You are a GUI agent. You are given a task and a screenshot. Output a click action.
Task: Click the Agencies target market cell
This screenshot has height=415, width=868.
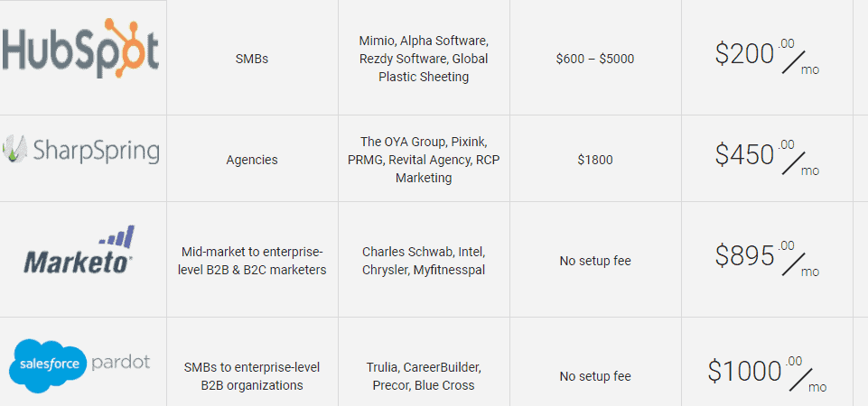click(x=252, y=160)
